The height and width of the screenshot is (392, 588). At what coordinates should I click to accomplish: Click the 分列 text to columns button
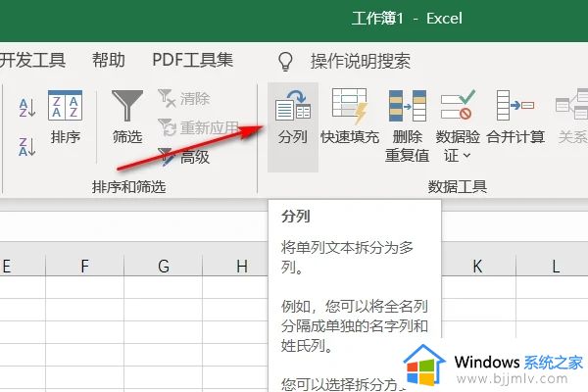(293, 127)
